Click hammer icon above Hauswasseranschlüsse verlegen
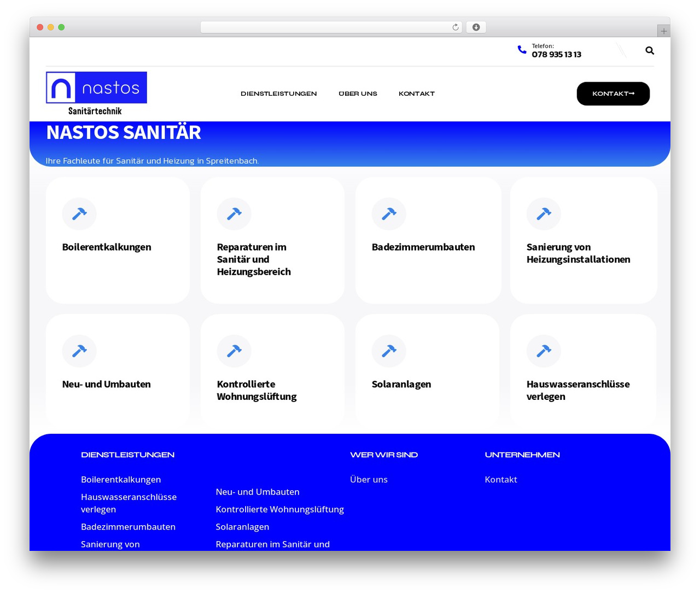This screenshot has width=700, height=593. click(x=544, y=351)
